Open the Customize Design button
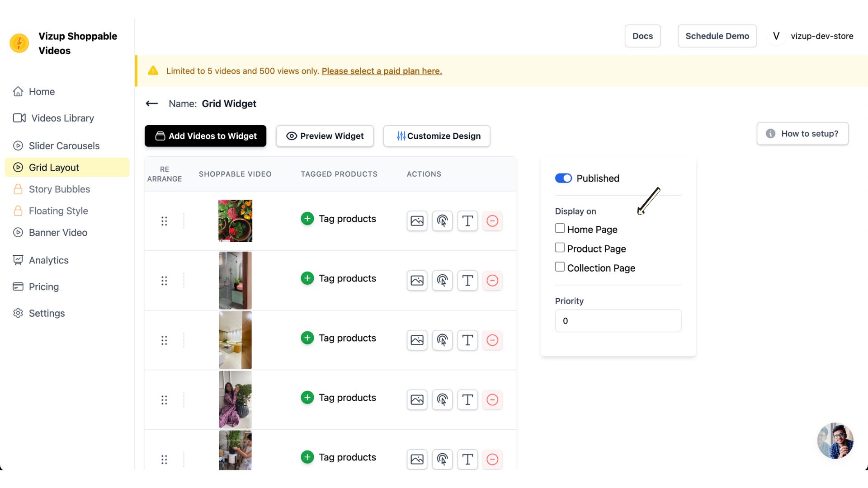868x488 pixels. pyautogui.click(x=437, y=136)
